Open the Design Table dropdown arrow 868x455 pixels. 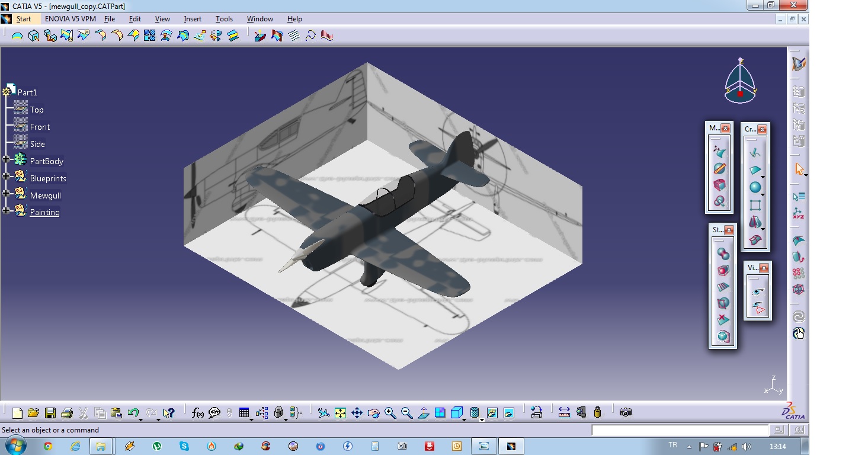pyautogui.click(x=251, y=419)
